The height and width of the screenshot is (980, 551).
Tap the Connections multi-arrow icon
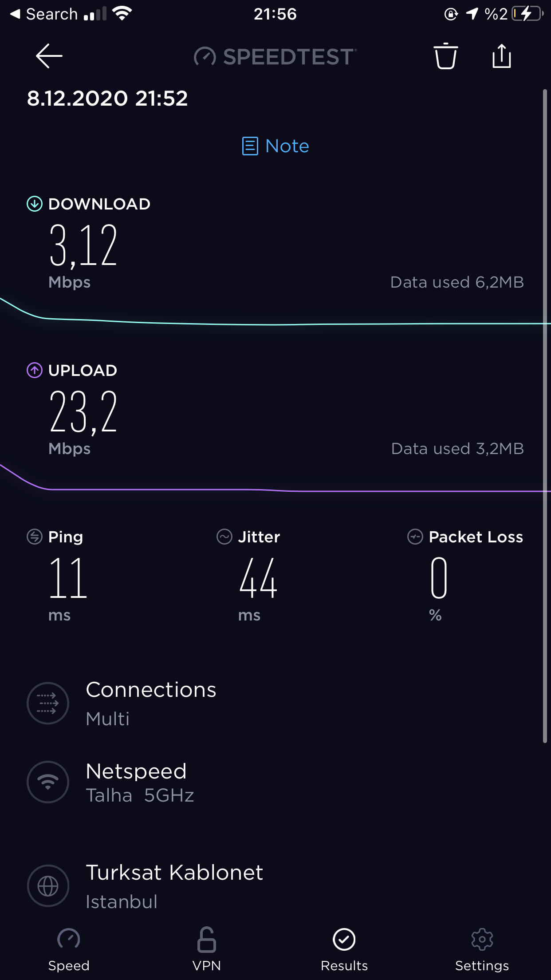48,703
